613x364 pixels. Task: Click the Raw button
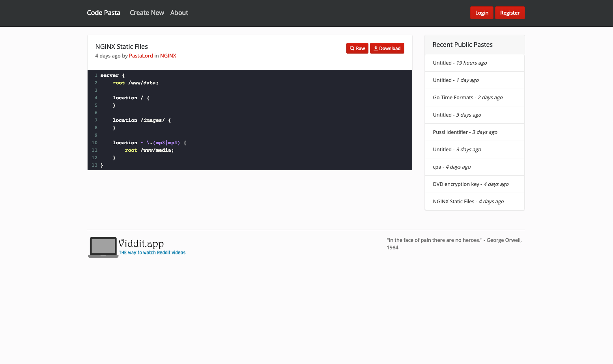(x=357, y=48)
